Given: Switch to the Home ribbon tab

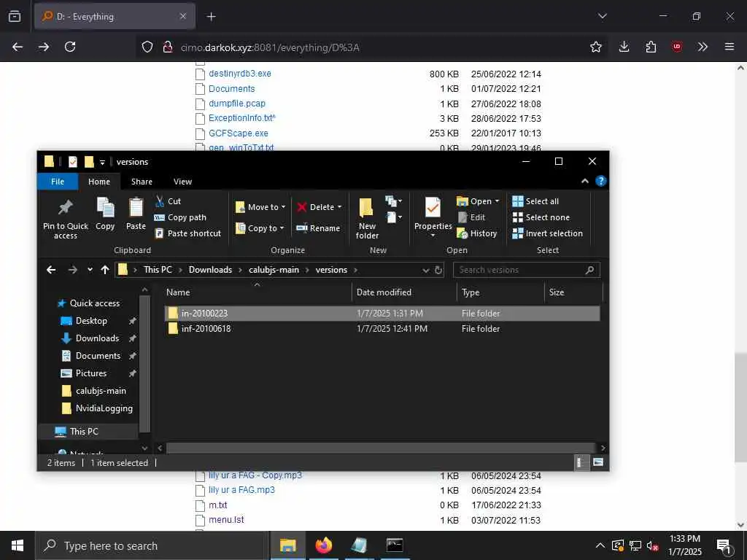Looking at the screenshot, I should tap(99, 182).
